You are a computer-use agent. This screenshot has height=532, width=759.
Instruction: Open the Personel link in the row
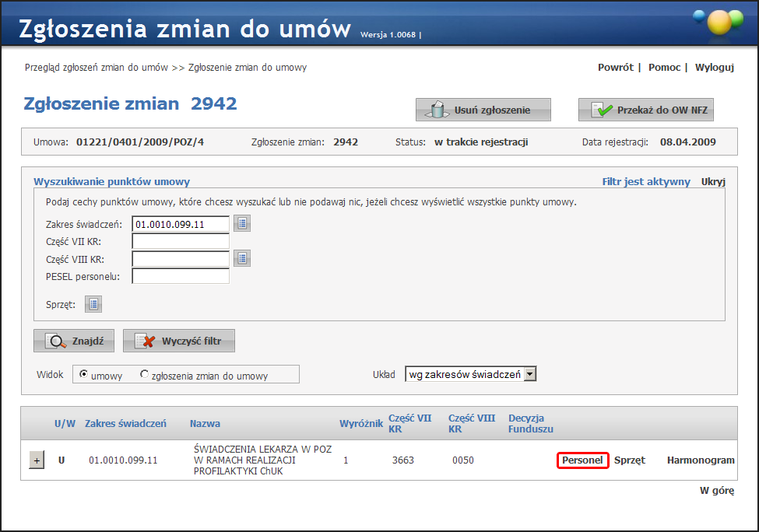pos(582,460)
